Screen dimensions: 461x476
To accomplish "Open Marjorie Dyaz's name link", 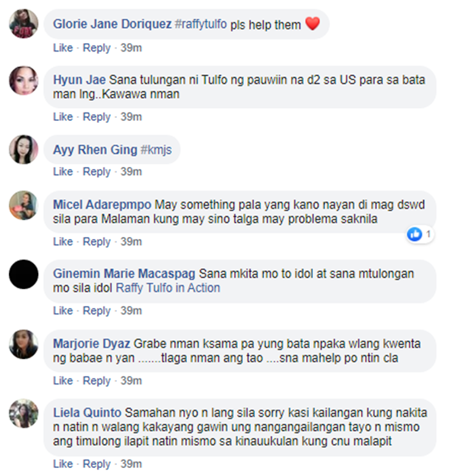I will pos(92,344).
